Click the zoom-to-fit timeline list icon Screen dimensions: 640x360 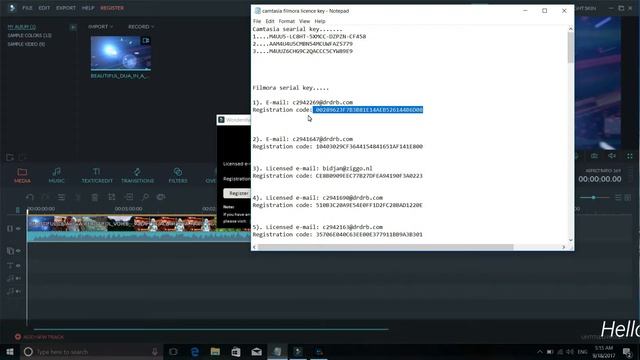(618, 198)
